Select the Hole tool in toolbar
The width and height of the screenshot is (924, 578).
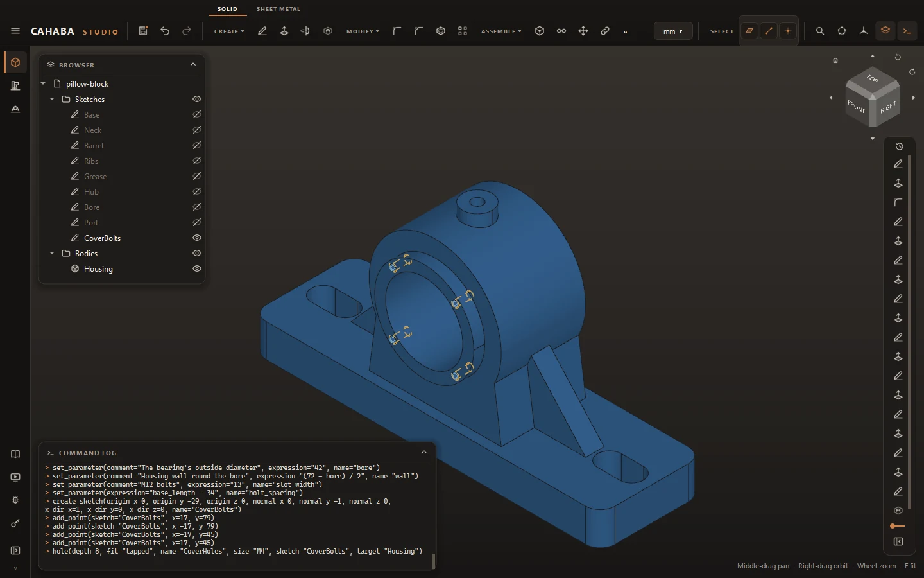(328, 31)
